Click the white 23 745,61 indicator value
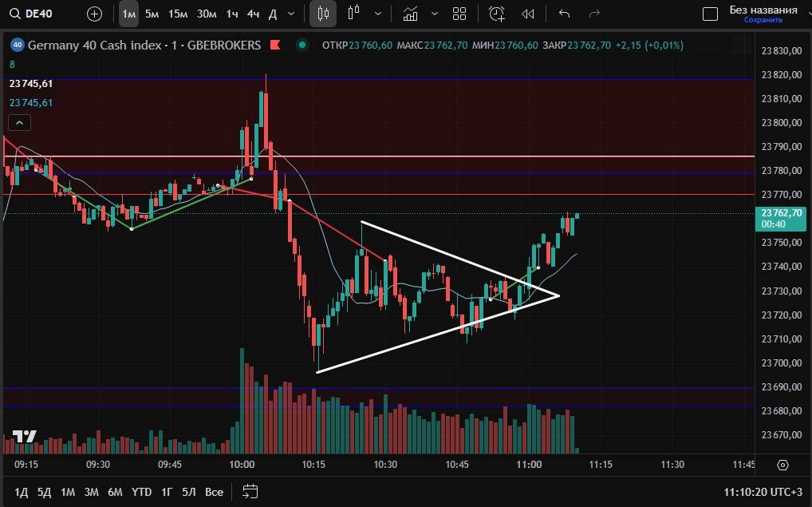The image size is (812, 507). pyautogui.click(x=31, y=84)
